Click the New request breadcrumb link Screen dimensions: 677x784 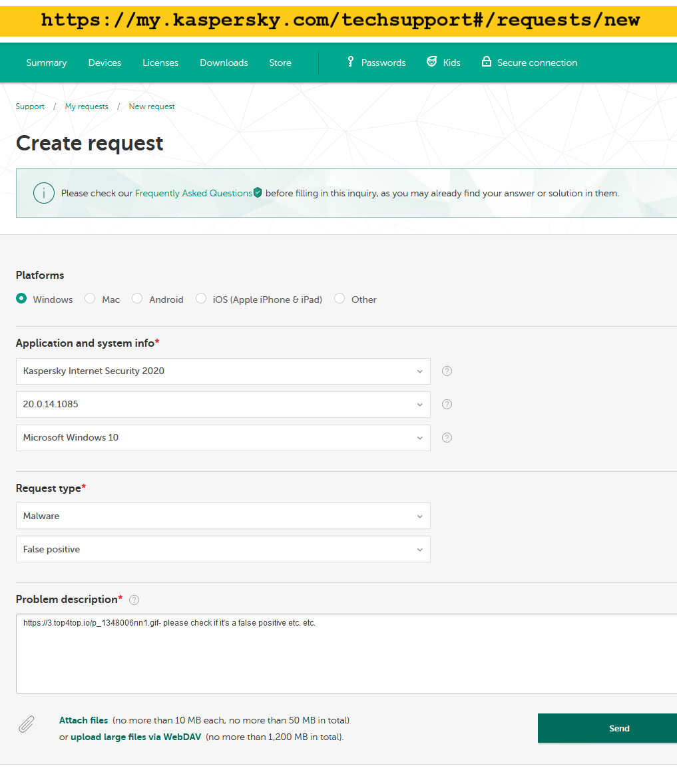tap(152, 106)
